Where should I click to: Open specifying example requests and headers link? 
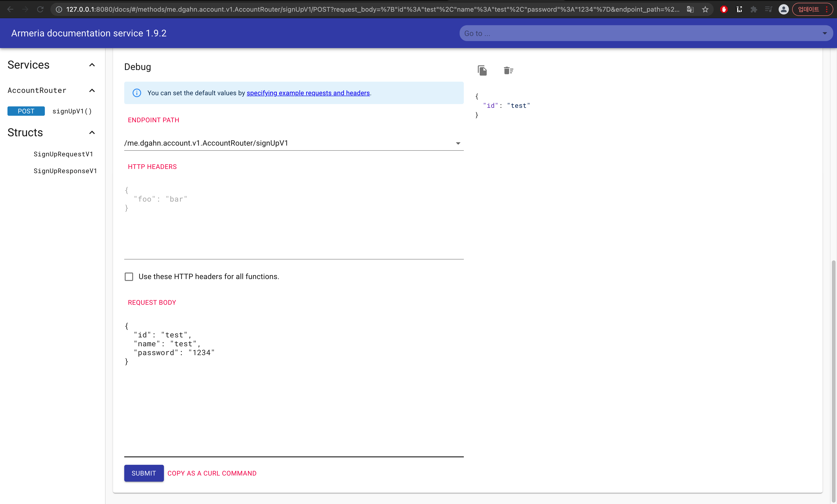tap(308, 93)
